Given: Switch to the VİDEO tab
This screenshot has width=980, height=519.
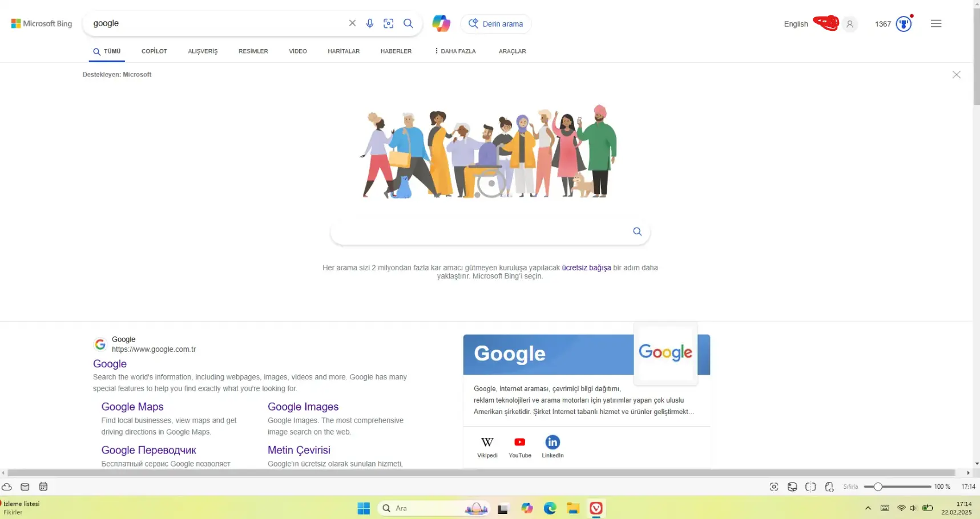Looking at the screenshot, I should (x=298, y=51).
